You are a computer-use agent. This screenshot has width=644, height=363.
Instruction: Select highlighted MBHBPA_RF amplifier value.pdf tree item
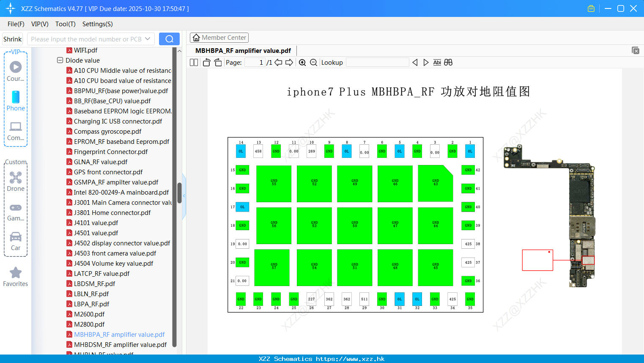click(116, 335)
